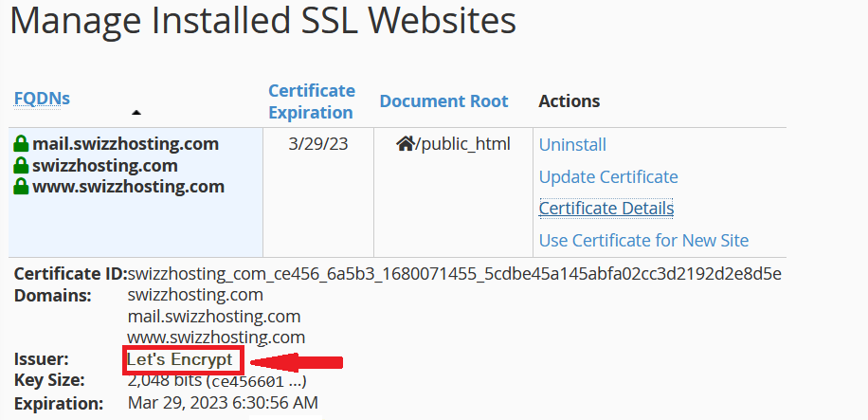Uninstall the swizzhosting.com certificate
Image resolution: width=868 pixels, height=420 pixels.
572,145
